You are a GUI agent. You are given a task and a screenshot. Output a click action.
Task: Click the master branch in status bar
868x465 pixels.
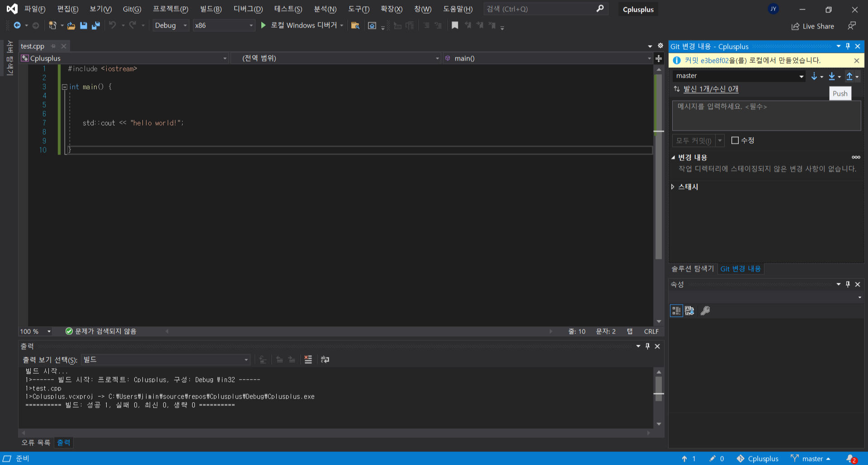pyautogui.click(x=811, y=459)
